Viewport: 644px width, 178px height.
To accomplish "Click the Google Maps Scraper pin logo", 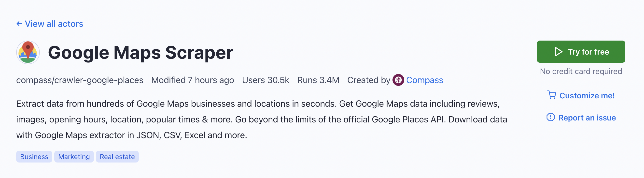I will pos(28,52).
